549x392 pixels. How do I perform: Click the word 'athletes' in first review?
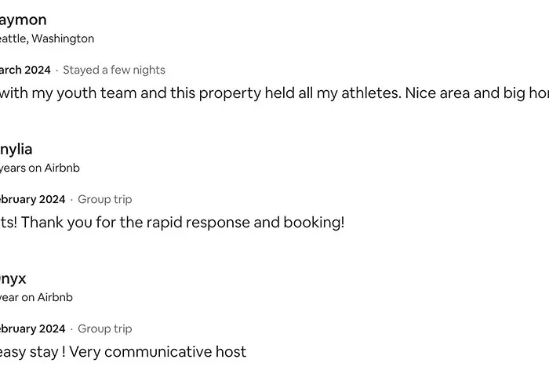coord(371,93)
